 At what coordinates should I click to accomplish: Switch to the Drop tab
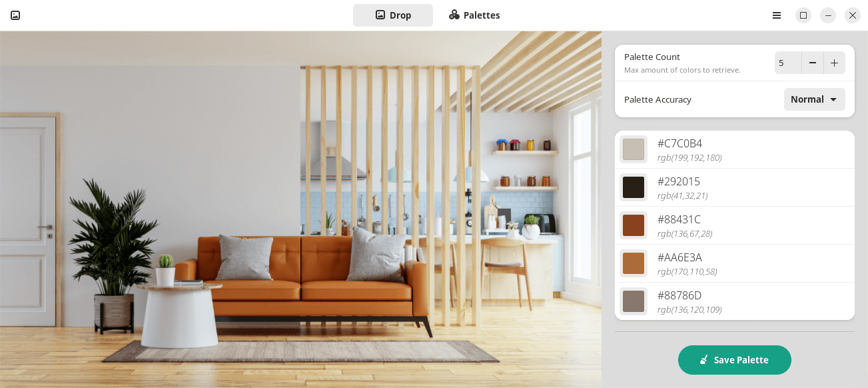point(393,15)
